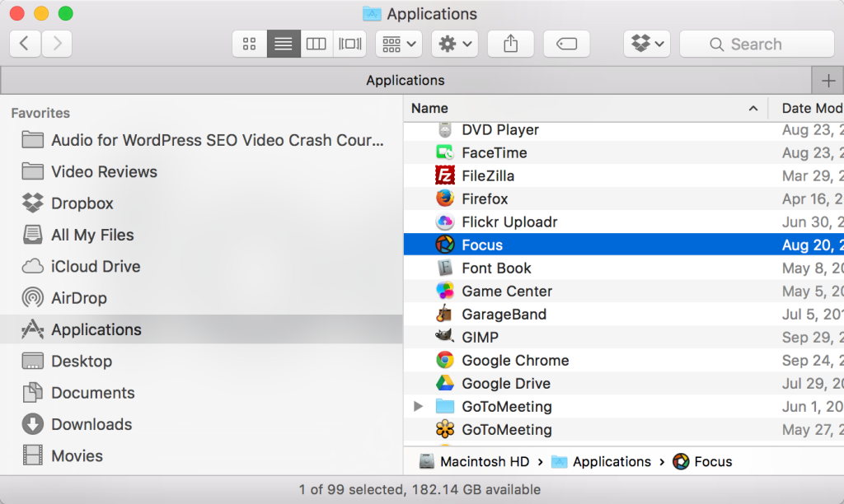Click the Focus date 'Aug 20'
The width and height of the screenshot is (844, 504).
[813, 245]
